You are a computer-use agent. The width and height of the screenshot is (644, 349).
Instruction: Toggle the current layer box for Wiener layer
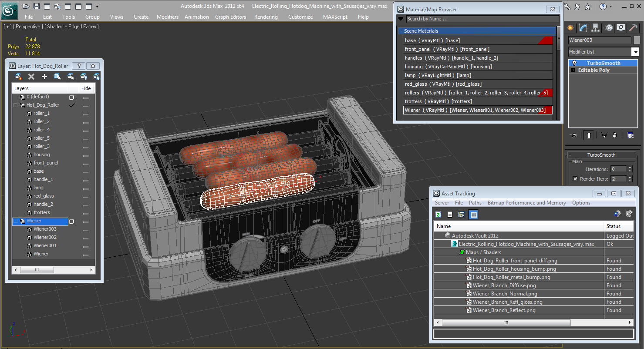[72, 221]
